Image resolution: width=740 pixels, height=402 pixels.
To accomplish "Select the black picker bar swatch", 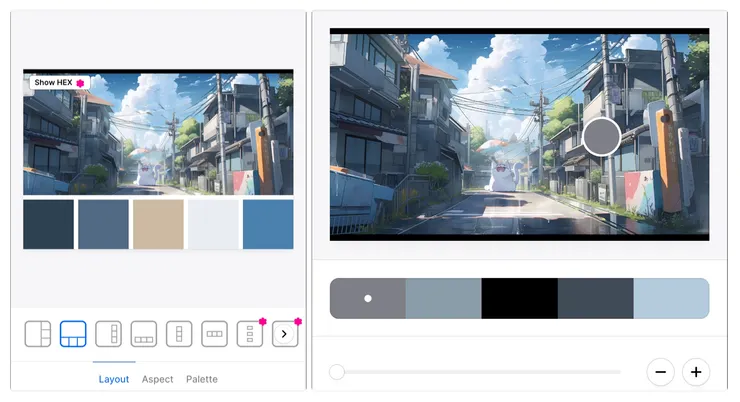I will point(520,298).
